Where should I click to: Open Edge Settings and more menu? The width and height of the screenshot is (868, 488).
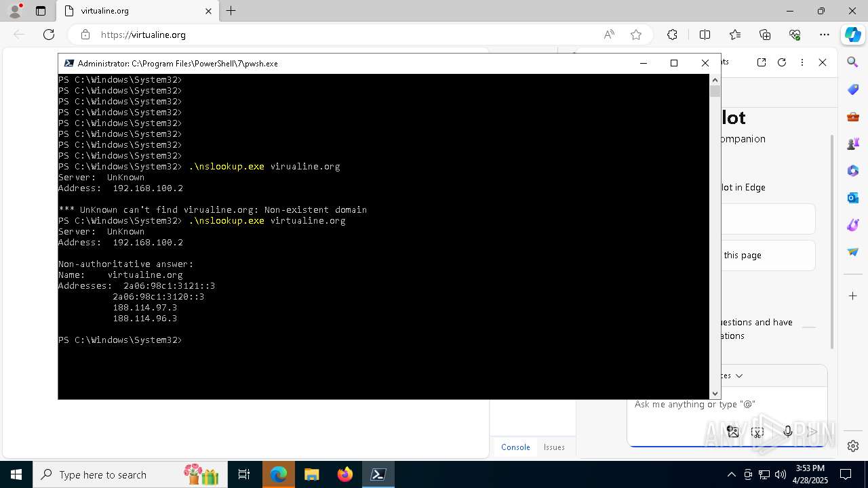(825, 35)
